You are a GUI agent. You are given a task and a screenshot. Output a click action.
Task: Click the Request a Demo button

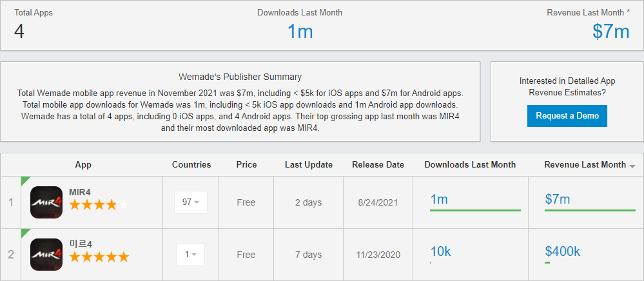tap(567, 116)
